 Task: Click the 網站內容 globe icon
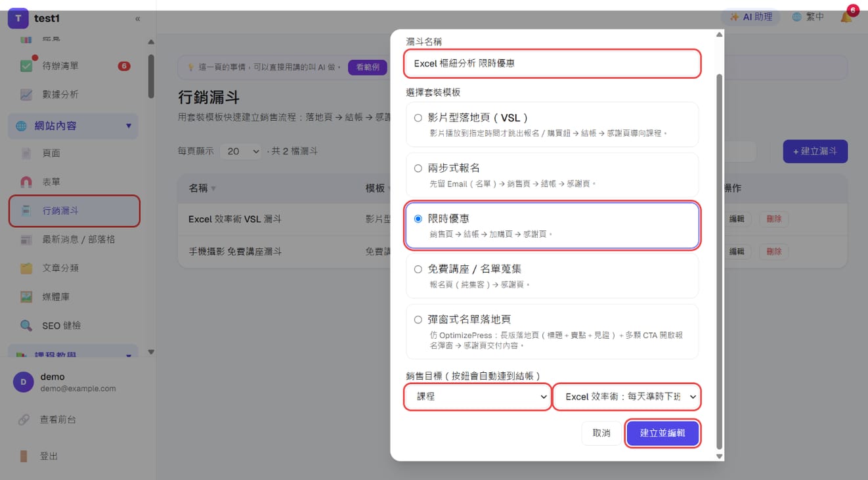[x=22, y=125]
